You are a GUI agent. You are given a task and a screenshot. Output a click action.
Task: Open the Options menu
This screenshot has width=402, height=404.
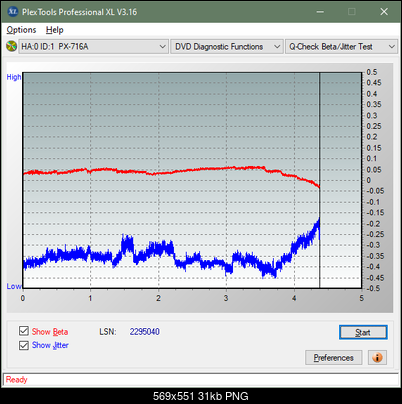tap(21, 30)
